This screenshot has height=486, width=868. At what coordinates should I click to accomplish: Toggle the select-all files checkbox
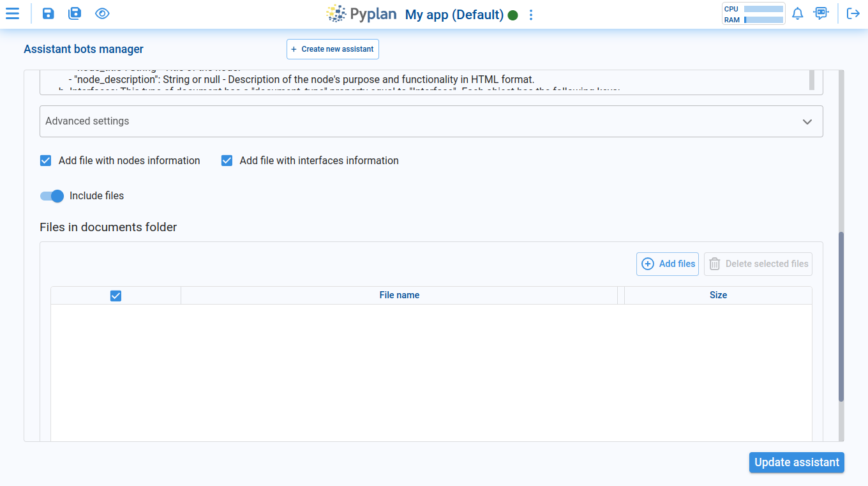(116, 295)
